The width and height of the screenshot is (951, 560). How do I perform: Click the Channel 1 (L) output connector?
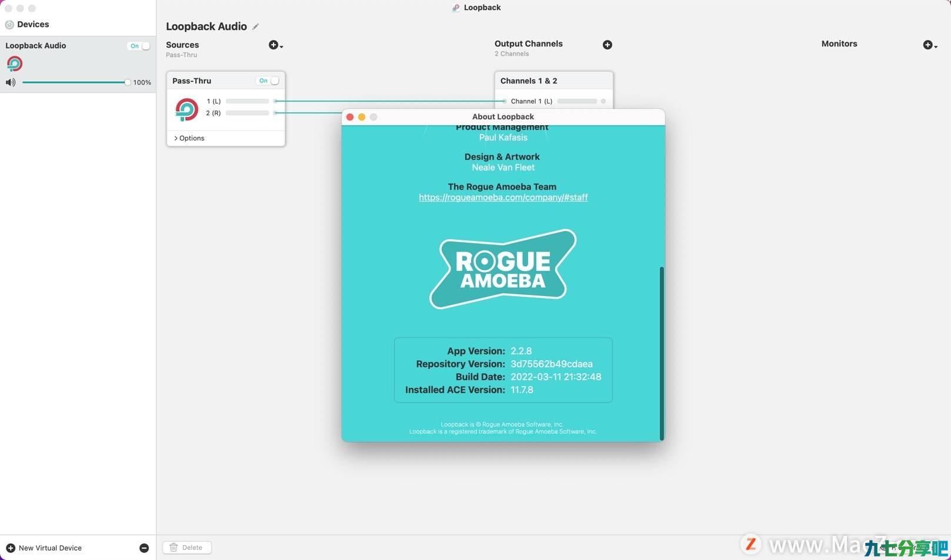[x=504, y=101]
